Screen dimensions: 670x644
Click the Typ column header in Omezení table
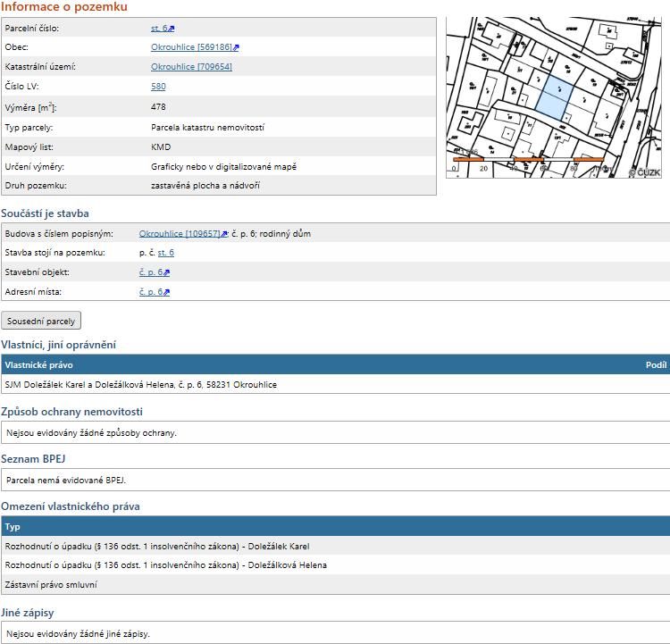click(13, 527)
